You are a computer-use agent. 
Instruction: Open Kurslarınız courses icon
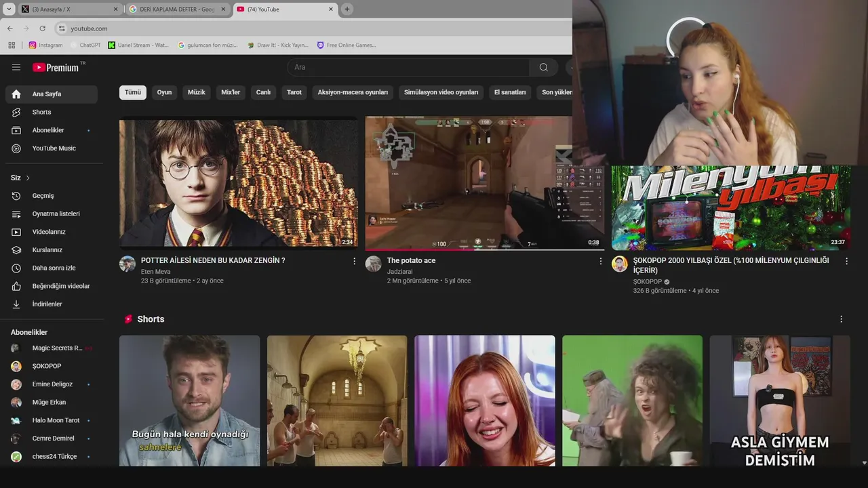click(x=16, y=250)
